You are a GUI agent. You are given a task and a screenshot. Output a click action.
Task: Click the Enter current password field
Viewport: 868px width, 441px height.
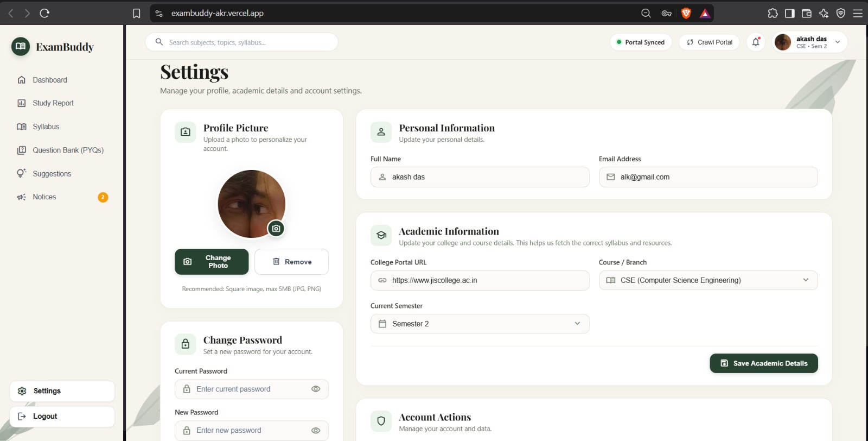tap(252, 389)
